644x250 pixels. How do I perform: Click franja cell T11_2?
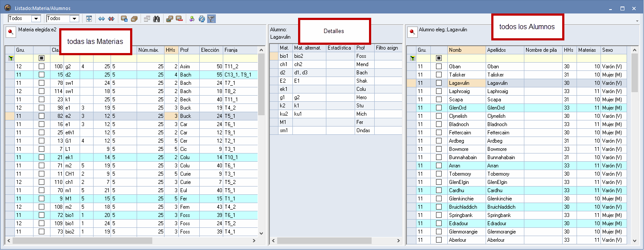(240, 67)
